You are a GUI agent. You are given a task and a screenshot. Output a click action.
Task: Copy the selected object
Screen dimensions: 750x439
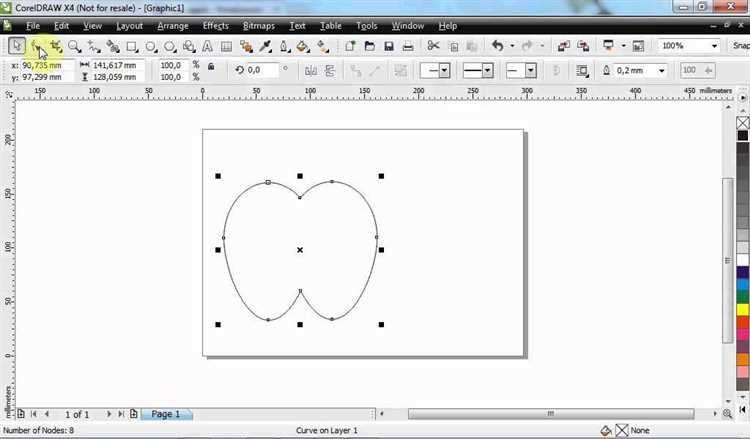click(x=453, y=46)
